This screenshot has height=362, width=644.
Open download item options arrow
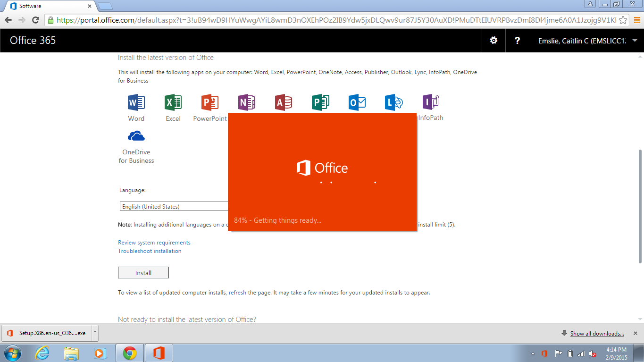pyautogui.click(x=95, y=332)
